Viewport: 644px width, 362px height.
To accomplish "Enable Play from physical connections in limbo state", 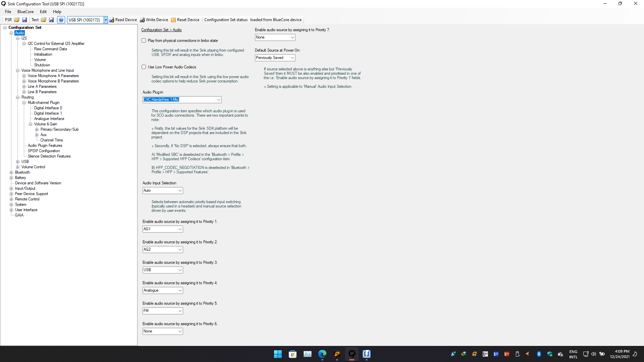I will (x=144, y=41).
